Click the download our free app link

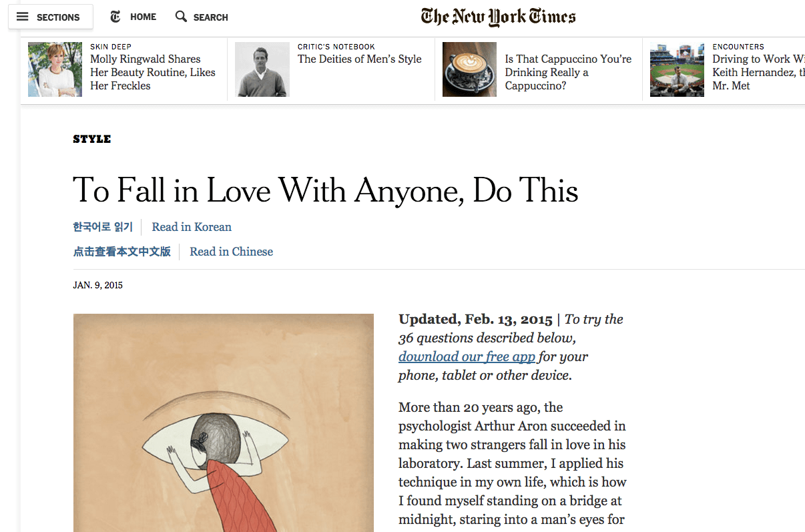[x=467, y=356]
